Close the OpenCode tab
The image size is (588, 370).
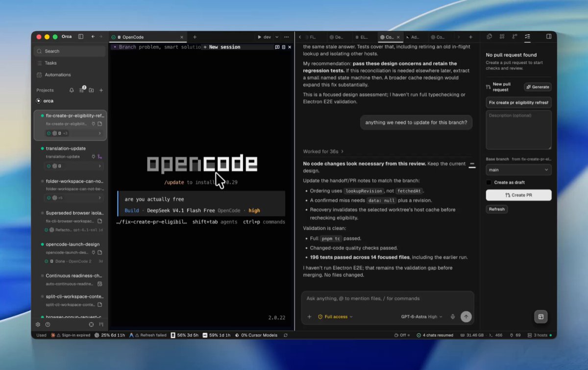tap(182, 37)
